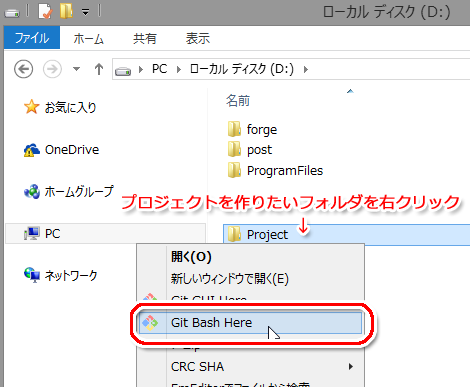The image size is (470, 387).
Task: Open the CRC SHA submenu
Action: coord(250,367)
